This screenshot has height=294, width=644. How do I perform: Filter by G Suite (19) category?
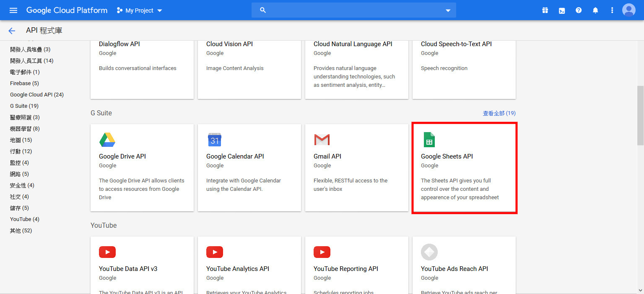pos(24,106)
